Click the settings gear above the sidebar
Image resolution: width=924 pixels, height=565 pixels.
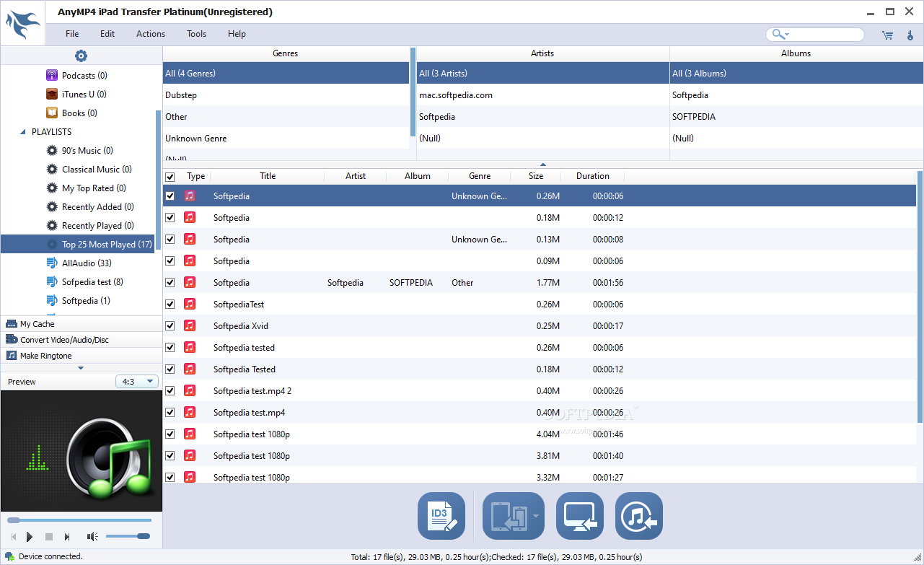click(81, 56)
